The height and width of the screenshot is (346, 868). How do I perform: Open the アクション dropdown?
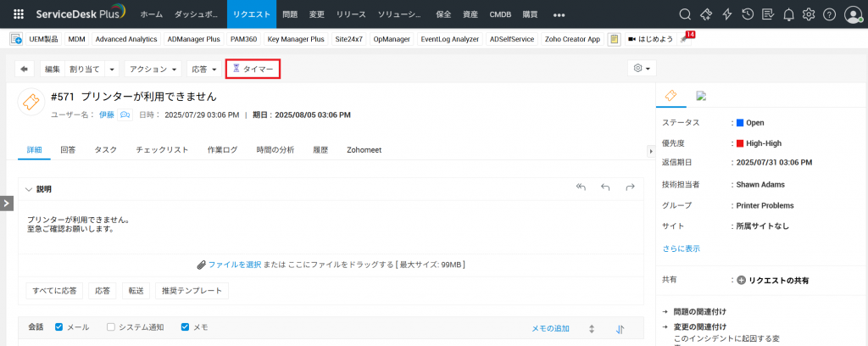pyautogui.click(x=153, y=69)
